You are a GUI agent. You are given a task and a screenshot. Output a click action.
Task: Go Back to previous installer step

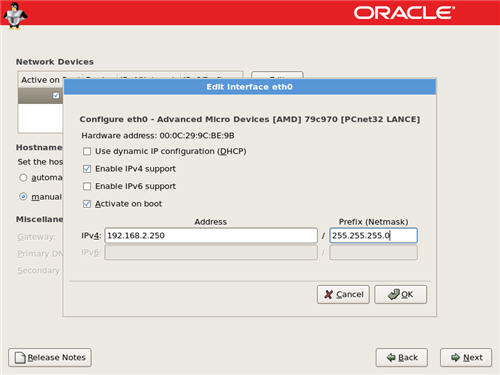[x=402, y=358]
